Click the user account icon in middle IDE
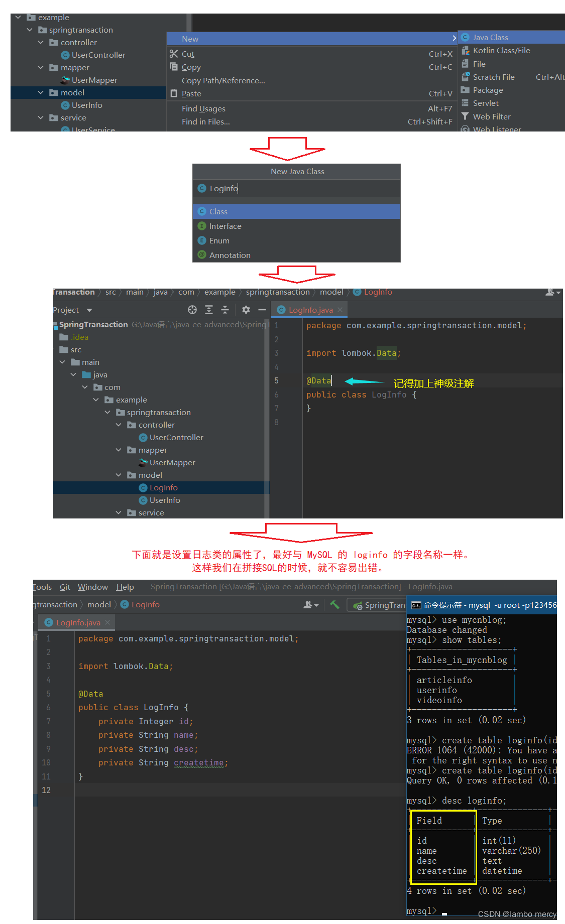Screen dimensions: 565x924 pyautogui.click(x=553, y=292)
